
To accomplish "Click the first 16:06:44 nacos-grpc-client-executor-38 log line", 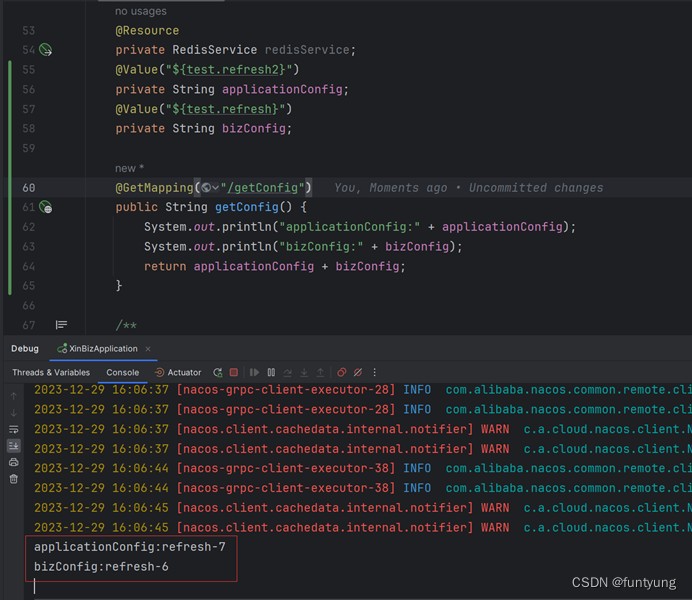I will [x=363, y=468].
